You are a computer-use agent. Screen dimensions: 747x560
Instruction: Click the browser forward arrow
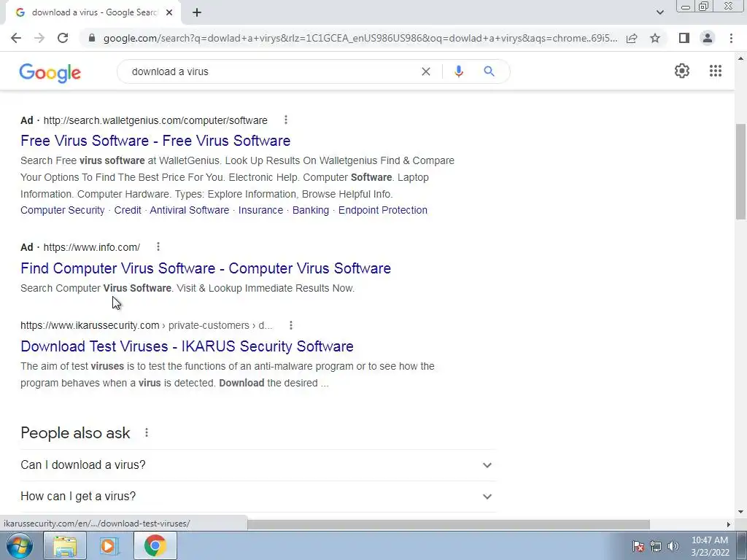(x=39, y=38)
